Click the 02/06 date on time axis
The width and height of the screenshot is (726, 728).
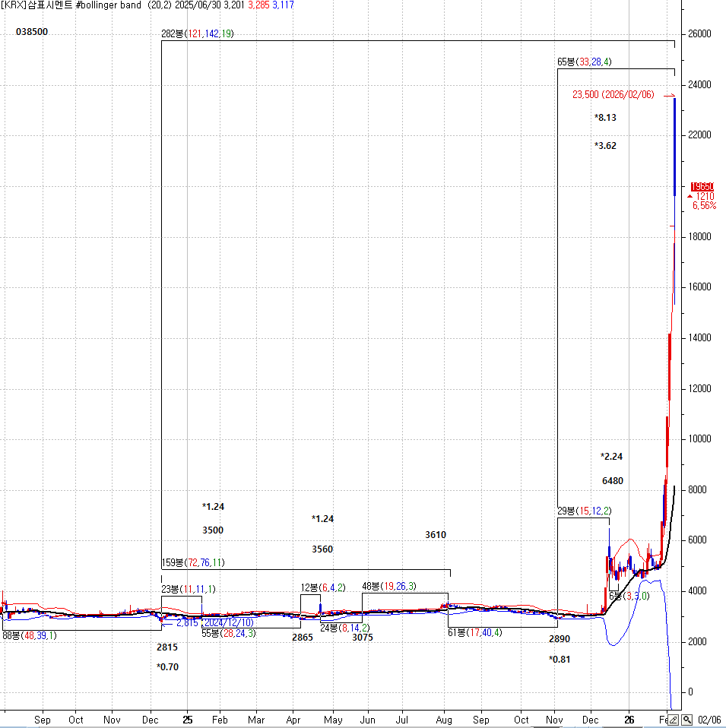(708, 720)
